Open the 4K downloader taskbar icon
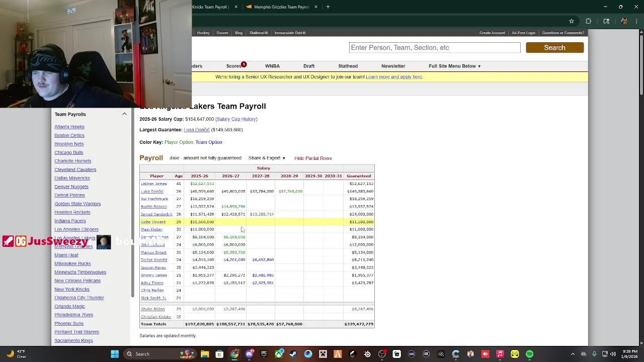The height and width of the screenshot is (362, 644). [426, 354]
